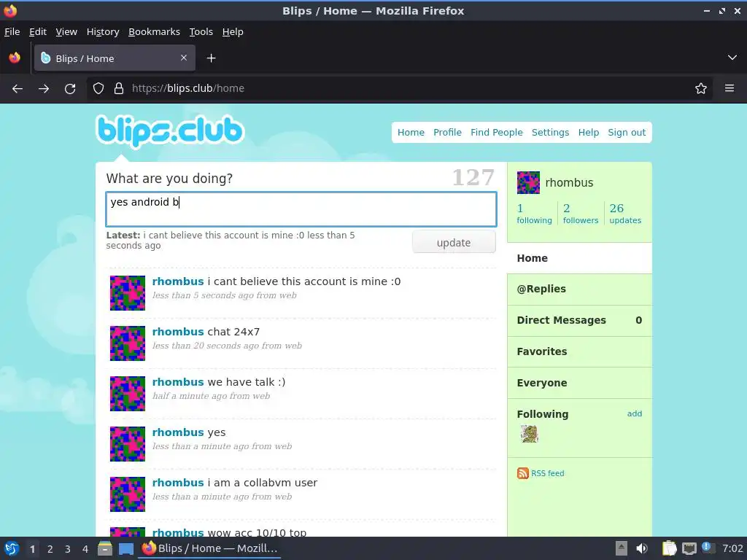Open the taskbar application launcher icon
The height and width of the screenshot is (560, 747).
(12, 548)
